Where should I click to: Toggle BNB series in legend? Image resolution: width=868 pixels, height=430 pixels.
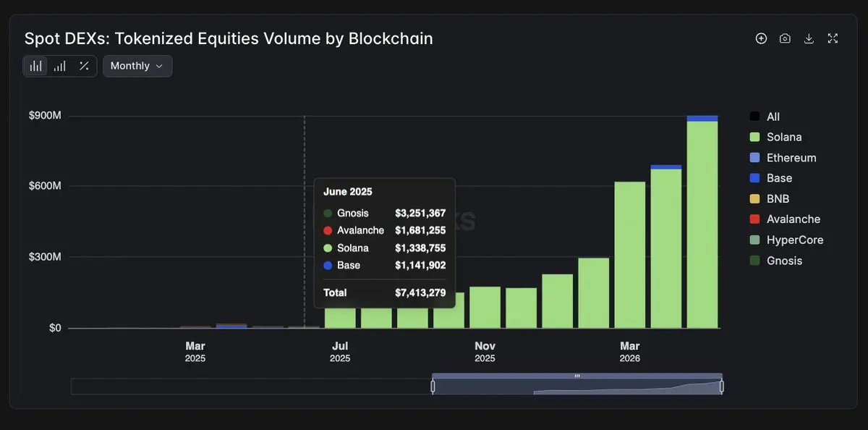[770, 198]
